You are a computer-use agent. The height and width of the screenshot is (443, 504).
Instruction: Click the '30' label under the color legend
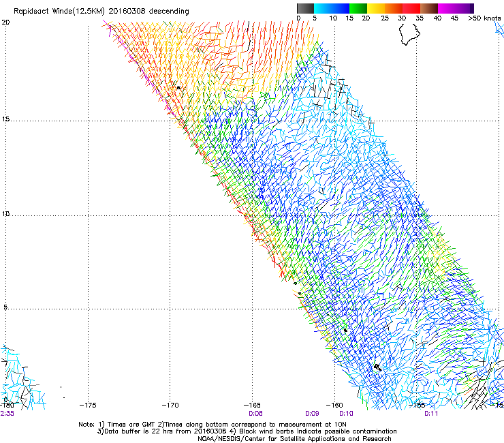coord(402,18)
